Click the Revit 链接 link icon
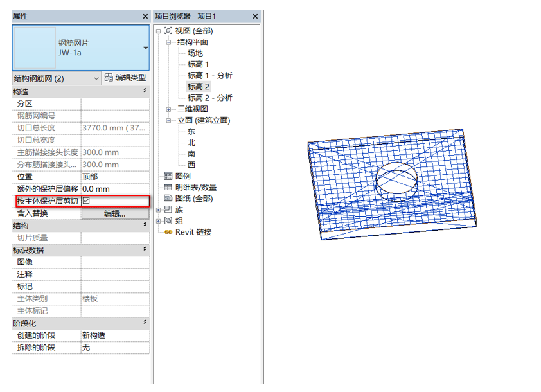 pos(168,232)
